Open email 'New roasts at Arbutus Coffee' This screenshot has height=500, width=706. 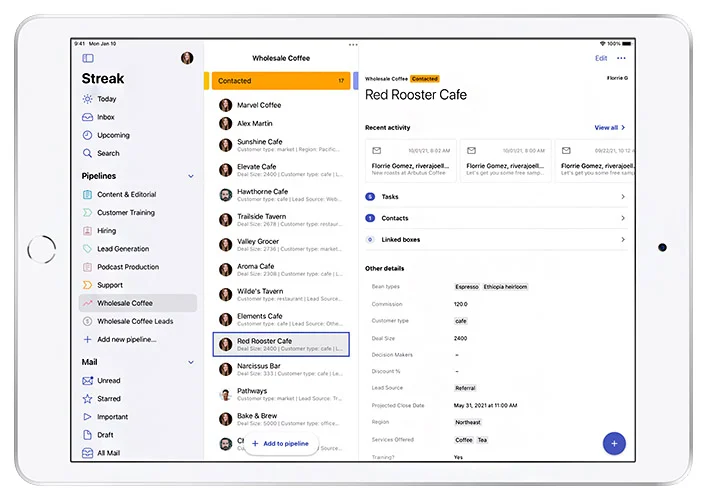pos(411,161)
